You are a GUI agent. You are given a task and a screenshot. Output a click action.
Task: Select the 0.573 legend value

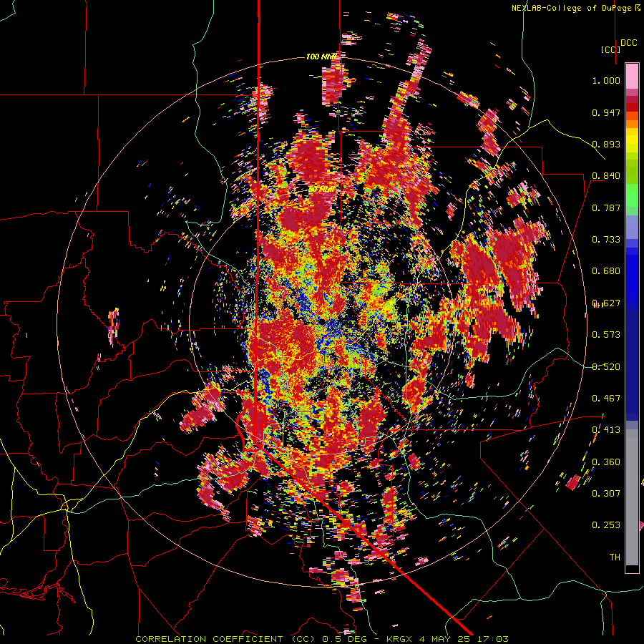606,335
